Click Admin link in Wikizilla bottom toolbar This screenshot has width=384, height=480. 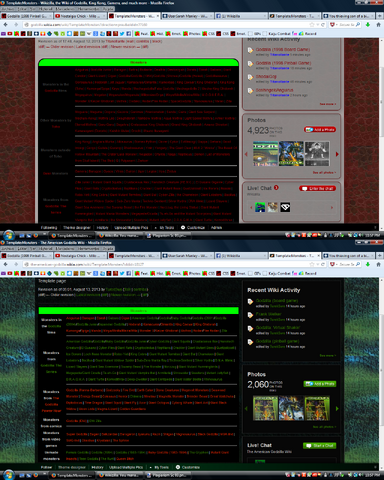pos(216,228)
